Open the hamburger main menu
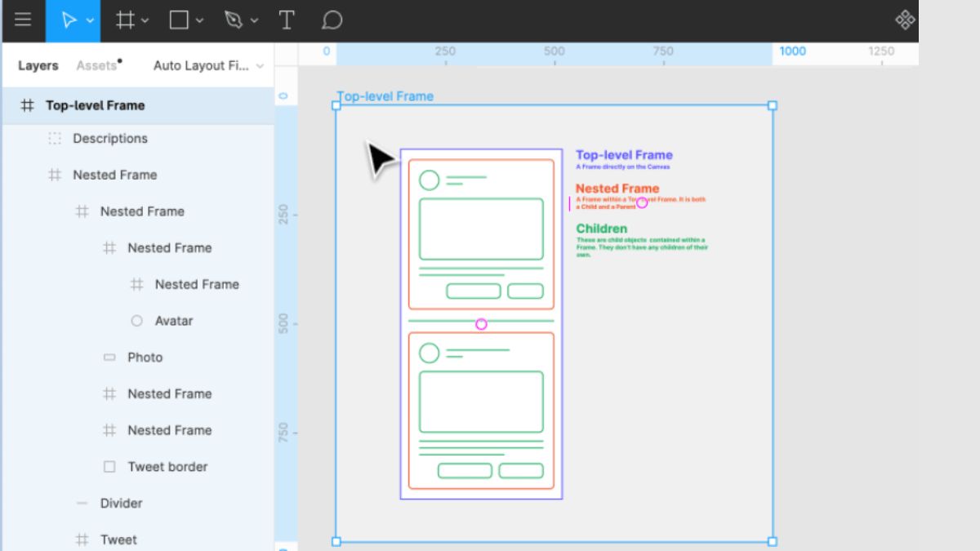The height and width of the screenshot is (551, 980). click(x=23, y=20)
